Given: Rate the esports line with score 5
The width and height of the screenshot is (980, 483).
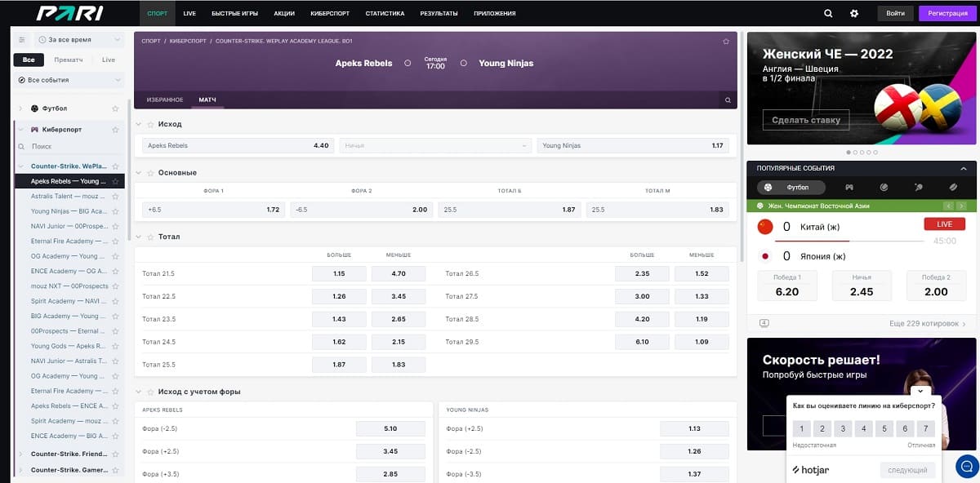Looking at the screenshot, I should tap(883, 428).
